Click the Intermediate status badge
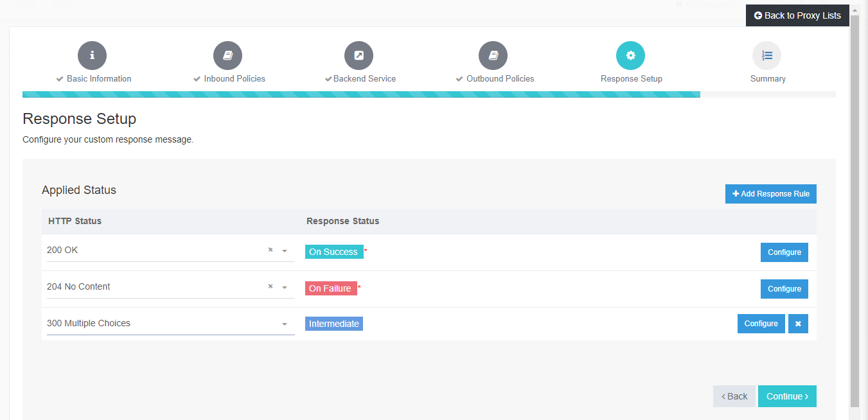The height and width of the screenshot is (420, 868). tap(333, 323)
